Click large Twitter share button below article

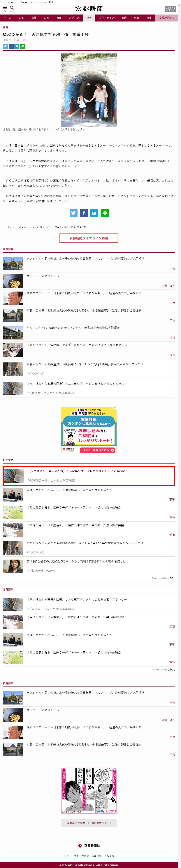click(x=73, y=213)
